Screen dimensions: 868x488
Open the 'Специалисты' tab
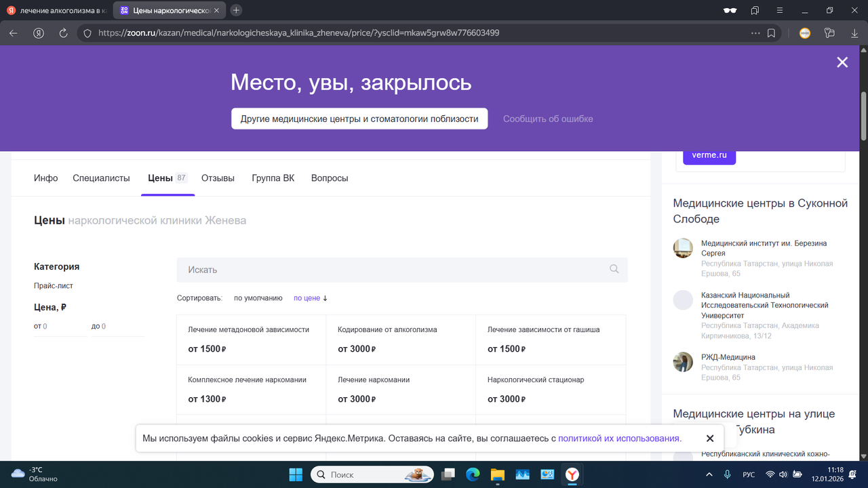tap(100, 178)
